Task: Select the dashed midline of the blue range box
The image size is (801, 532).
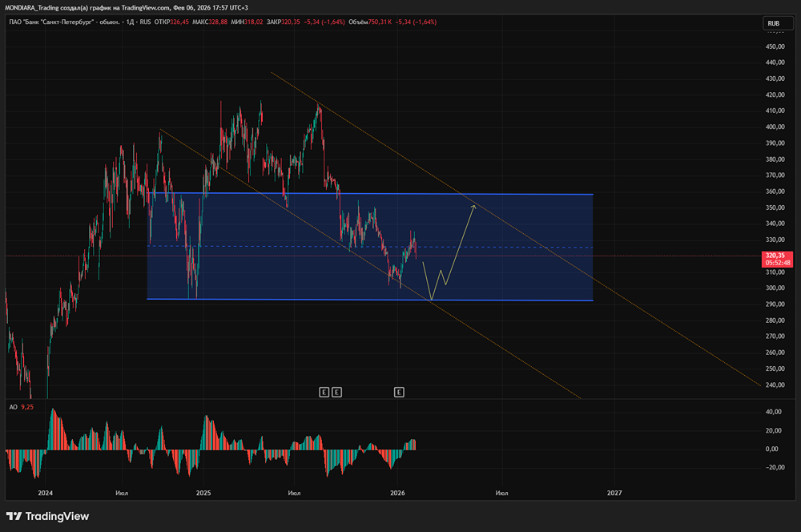Action: tap(370, 247)
